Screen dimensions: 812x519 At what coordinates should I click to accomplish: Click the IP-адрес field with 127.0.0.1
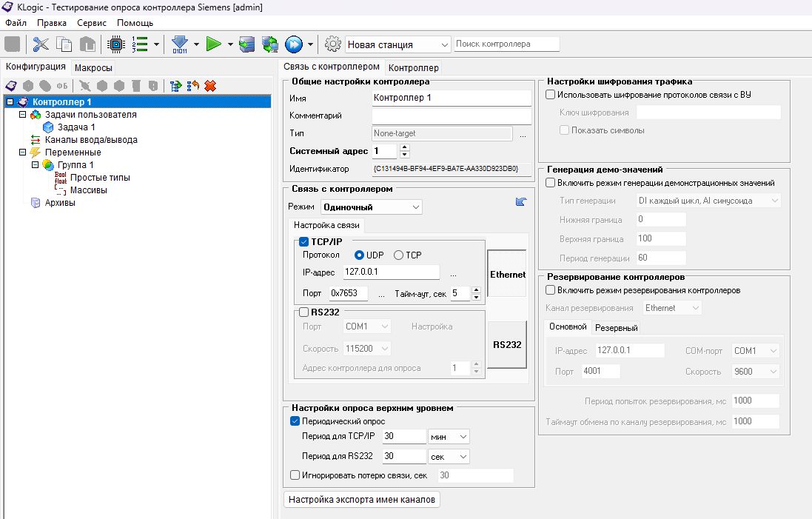pyautogui.click(x=391, y=272)
